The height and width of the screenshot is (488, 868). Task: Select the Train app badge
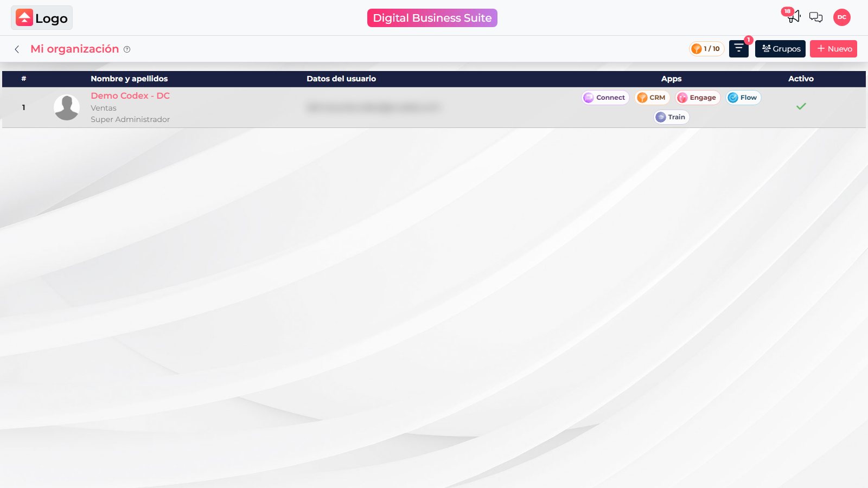672,117
